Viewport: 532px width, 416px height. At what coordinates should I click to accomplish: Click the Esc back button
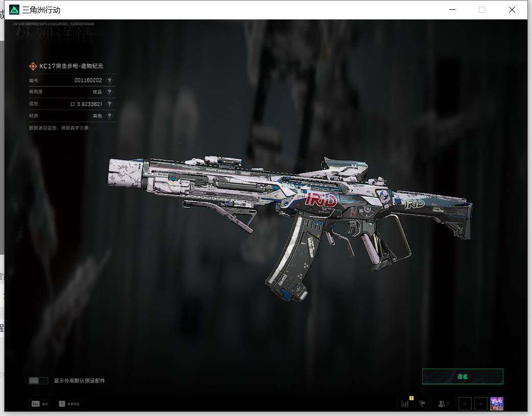pyautogui.click(x=40, y=404)
